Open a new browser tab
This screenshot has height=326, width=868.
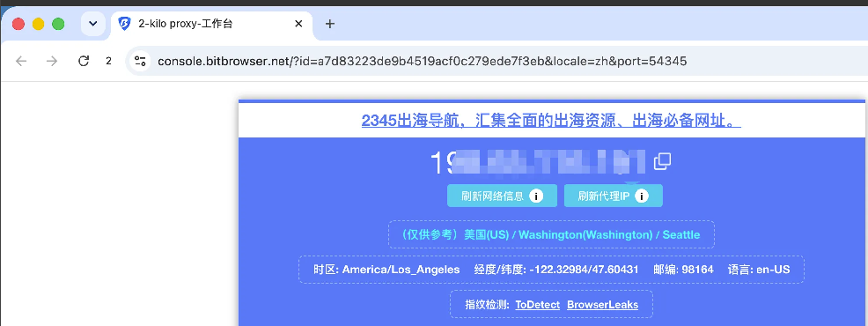pyautogui.click(x=330, y=24)
